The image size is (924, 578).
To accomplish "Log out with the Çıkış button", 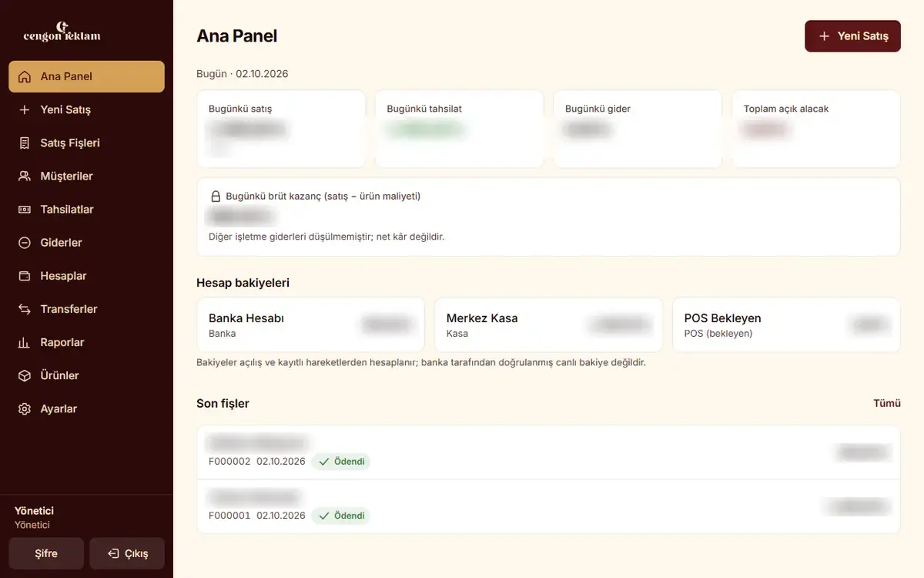I will (127, 553).
